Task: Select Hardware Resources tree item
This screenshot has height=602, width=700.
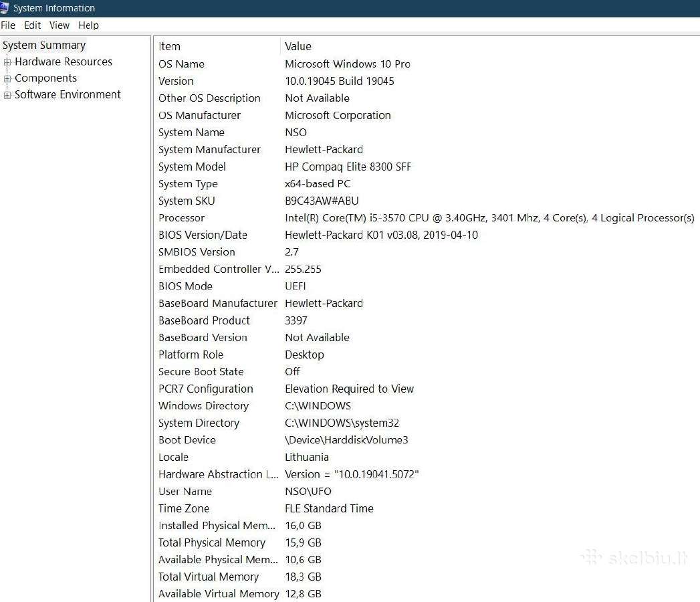Action: pos(64,62)
